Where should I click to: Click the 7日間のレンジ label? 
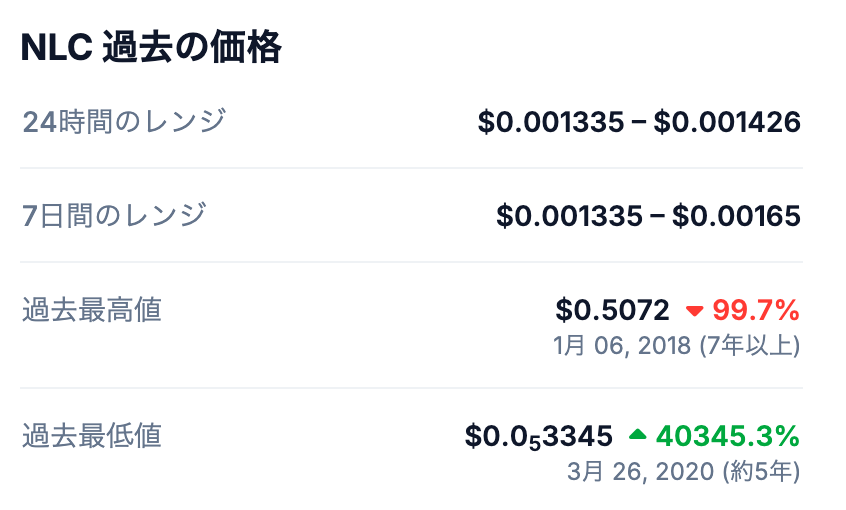coord(114,215)
